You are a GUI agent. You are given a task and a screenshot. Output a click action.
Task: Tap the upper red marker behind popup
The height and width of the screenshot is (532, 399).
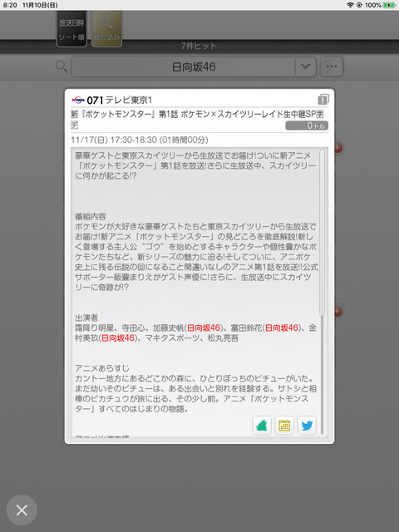tap(338, 147)
